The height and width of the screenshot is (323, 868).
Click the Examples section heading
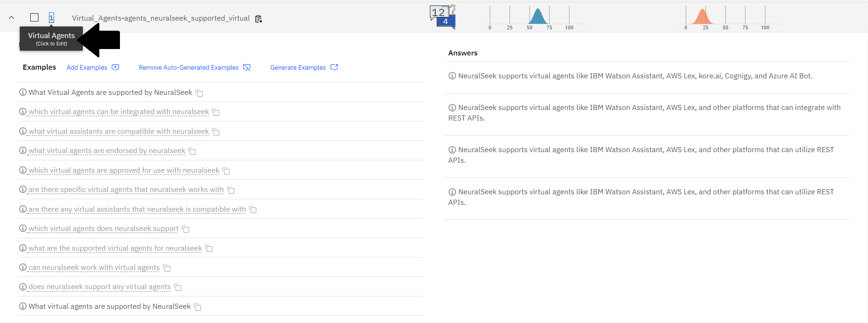[39, 67]
